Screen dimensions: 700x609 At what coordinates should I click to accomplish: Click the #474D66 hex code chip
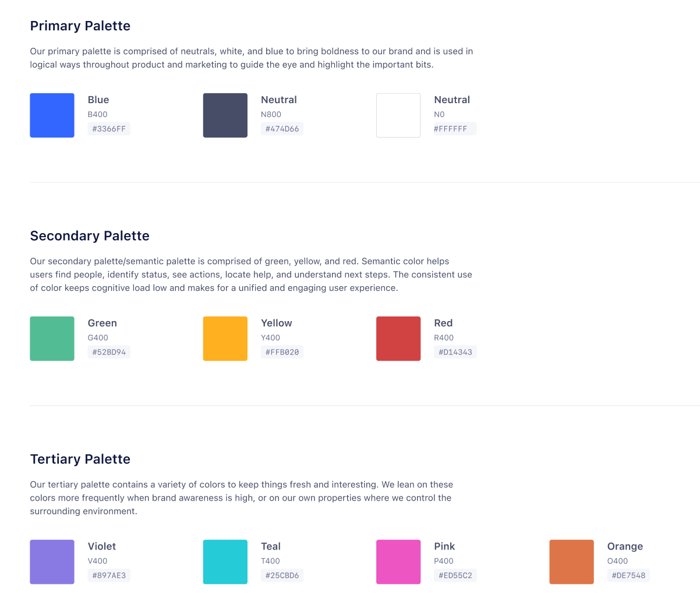coord(282,129)
